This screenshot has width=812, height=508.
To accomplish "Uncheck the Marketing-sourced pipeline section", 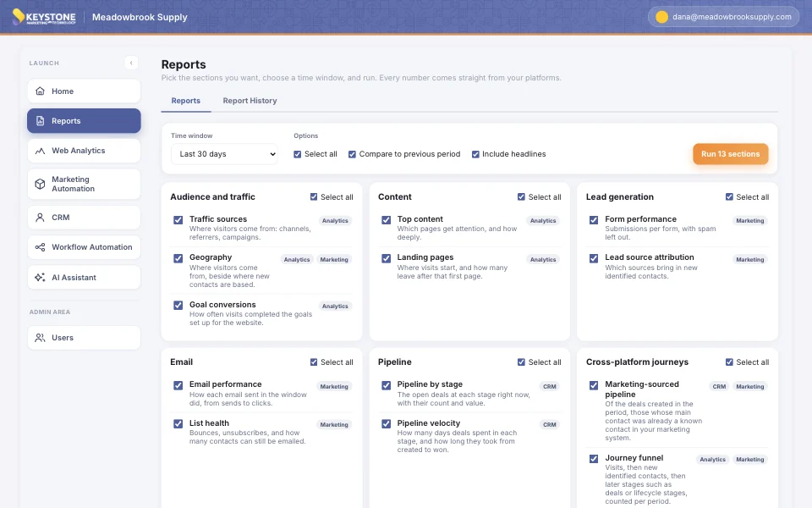I will 594,385.
